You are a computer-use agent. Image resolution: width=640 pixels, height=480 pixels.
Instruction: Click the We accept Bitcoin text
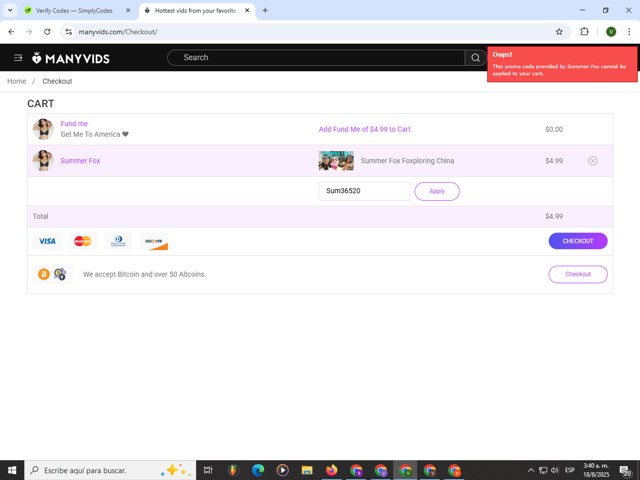click(144, 274)
